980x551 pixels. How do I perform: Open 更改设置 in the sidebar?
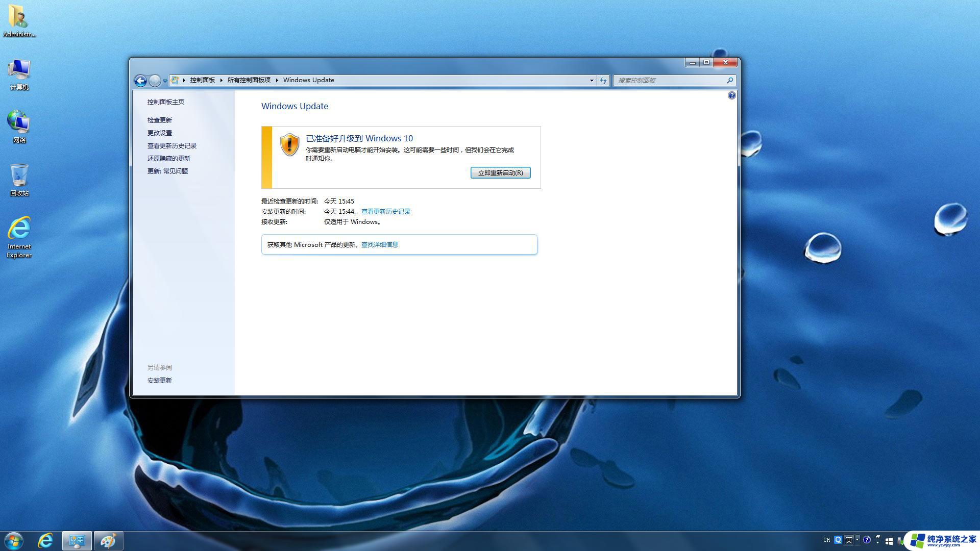coord(160,133)
